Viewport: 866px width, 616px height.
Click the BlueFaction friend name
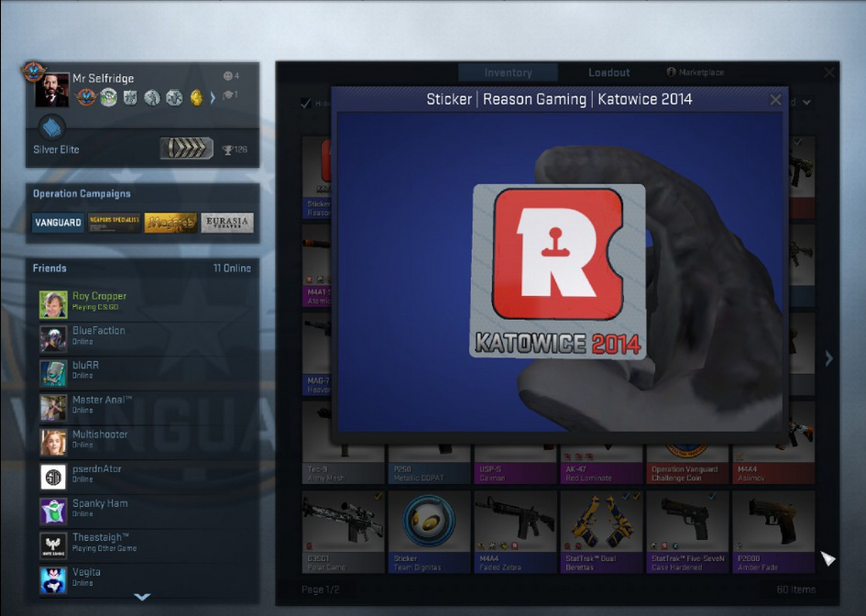pyautogui.click(x=99, y=330)
